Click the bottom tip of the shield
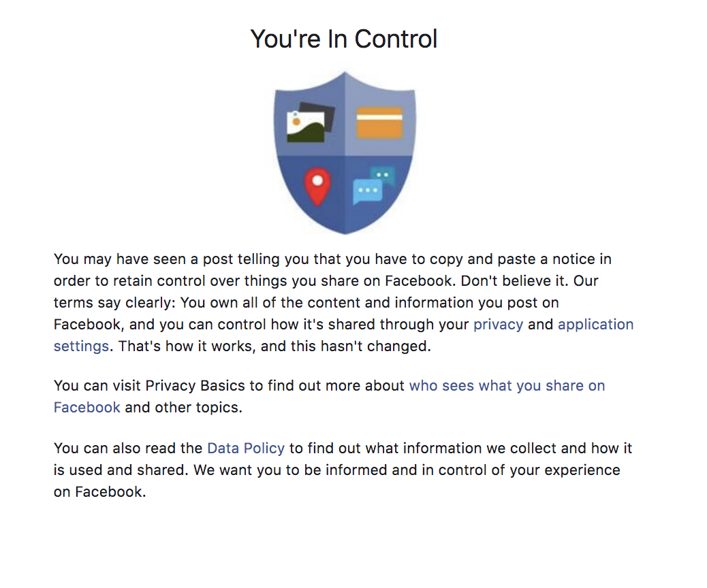 345,231
